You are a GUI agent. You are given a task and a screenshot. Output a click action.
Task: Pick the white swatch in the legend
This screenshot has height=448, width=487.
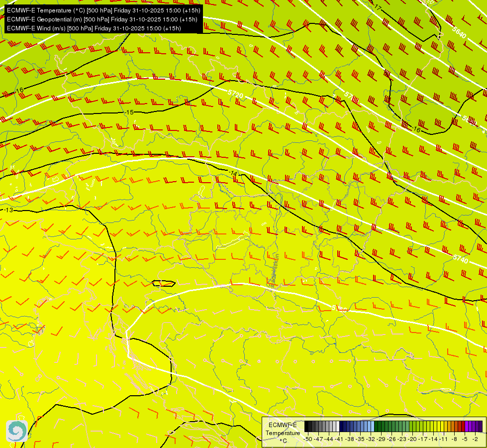[338, 426]
